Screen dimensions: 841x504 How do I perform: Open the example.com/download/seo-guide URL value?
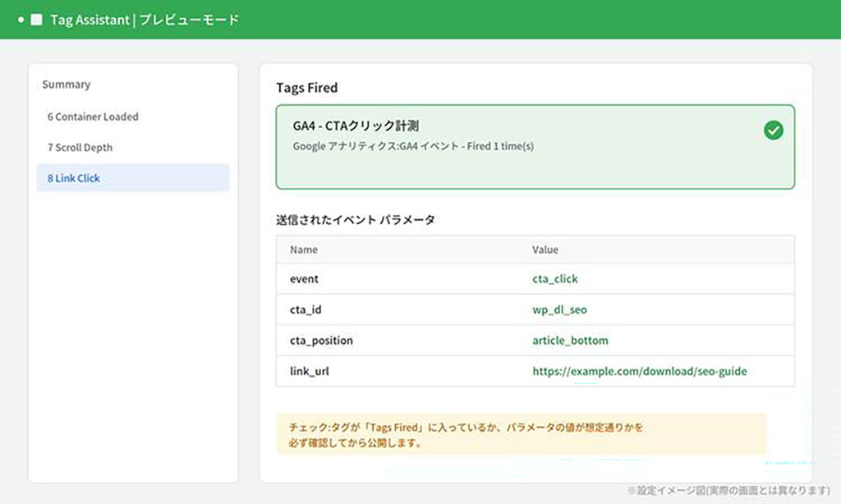pyautogui.click(x=639, y=371)
